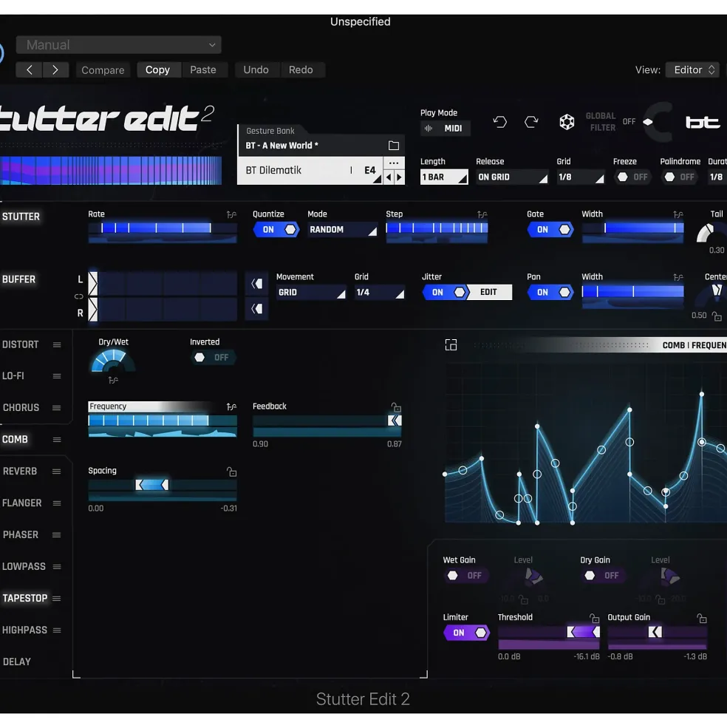Click the REVERB module reorder handle
The width and height of the screenshot is (727, 728).
tap(57, 472)
